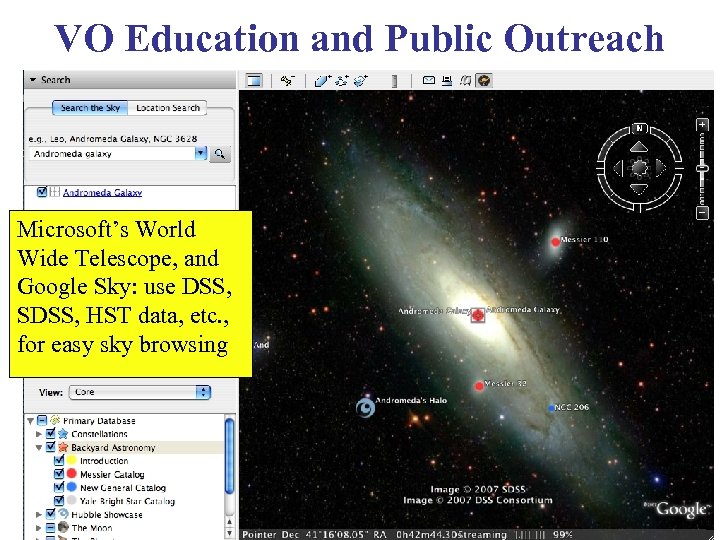The width and height of the screenshot is (720, 540).
Task: Click the view in maps icon
Action: point(466,81)
